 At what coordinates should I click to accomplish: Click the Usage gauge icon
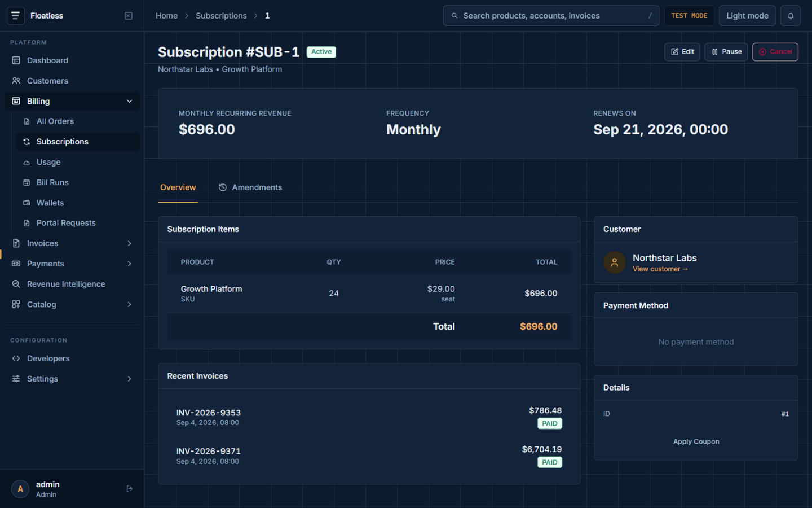coord(27,162)
